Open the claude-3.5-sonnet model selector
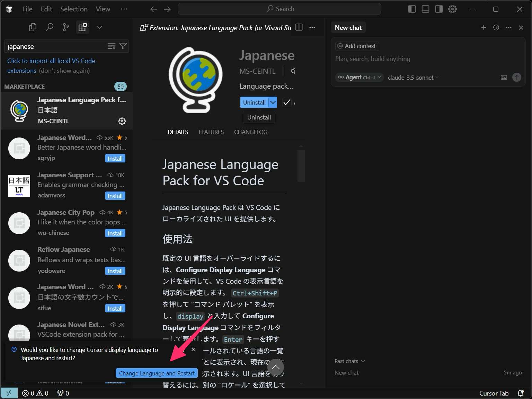The height and width of the screenshot is (399, 532). [413, 78]
